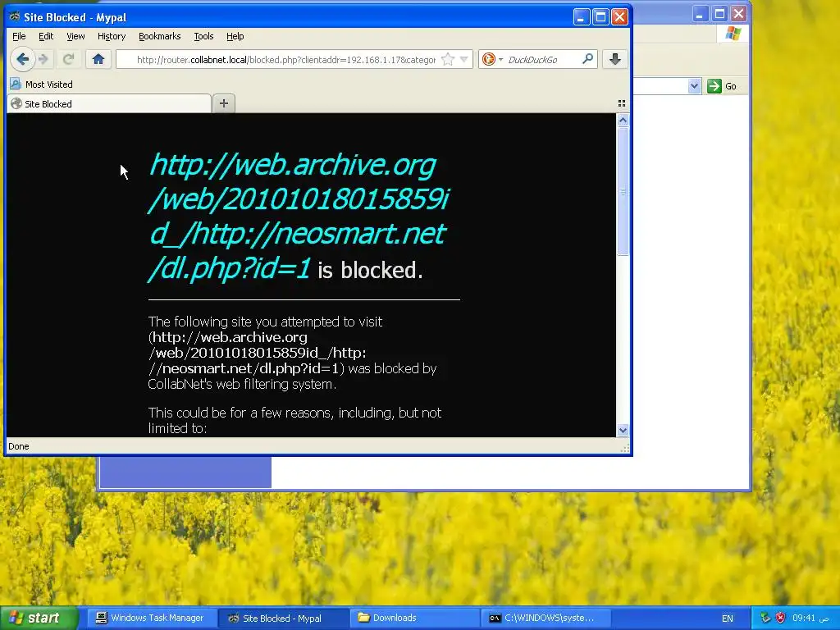Open the Tools menu
The image size is (840, 630).
coord(203,36)
